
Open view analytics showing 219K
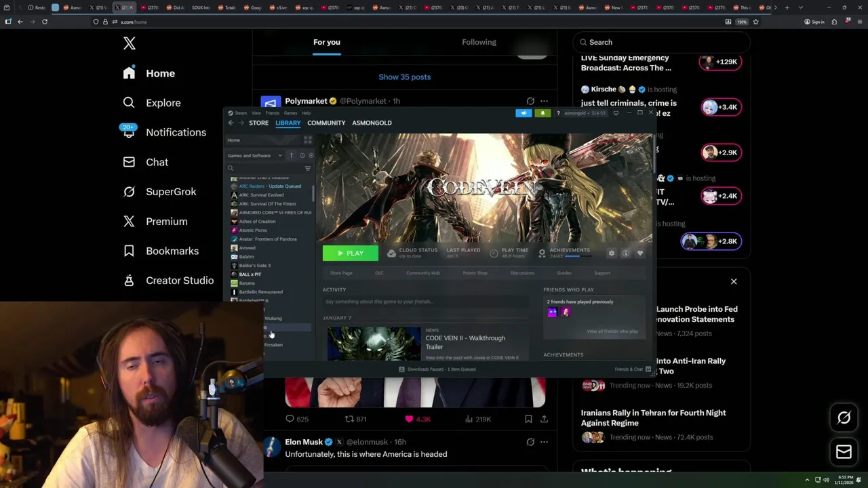tap(477, 419)
